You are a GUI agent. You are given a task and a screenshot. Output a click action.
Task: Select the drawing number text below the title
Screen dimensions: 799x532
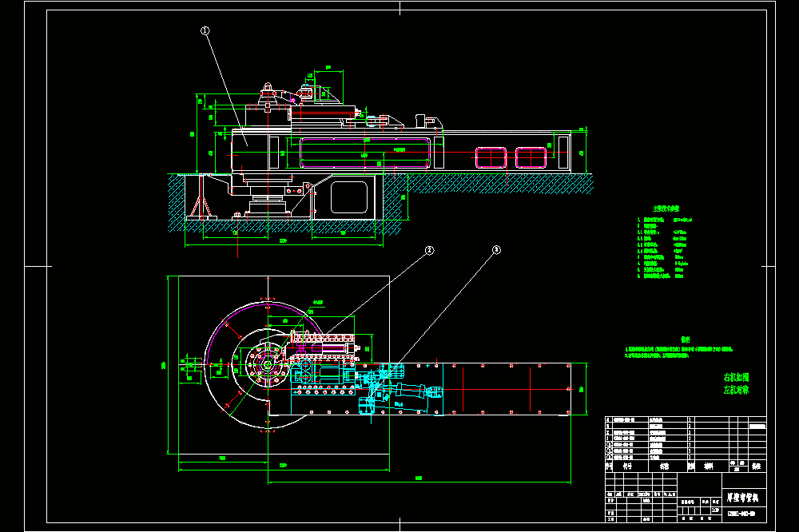[741, 514]
